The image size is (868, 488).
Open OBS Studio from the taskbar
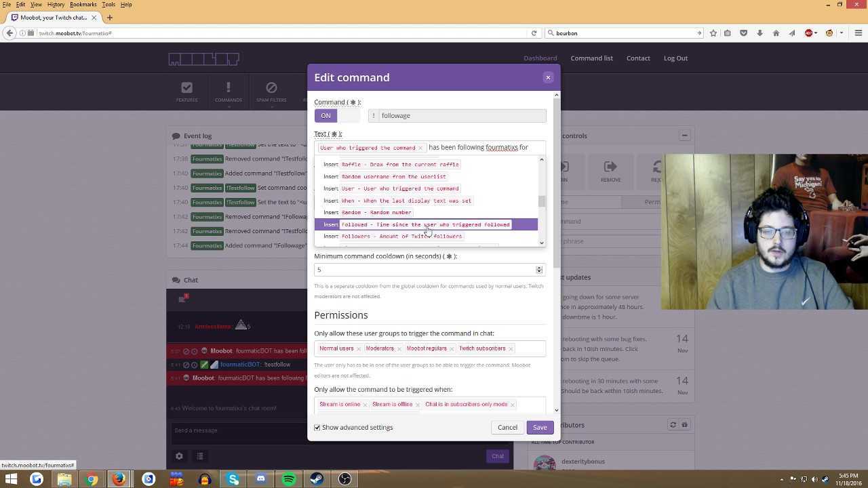[x=344, y=479]
